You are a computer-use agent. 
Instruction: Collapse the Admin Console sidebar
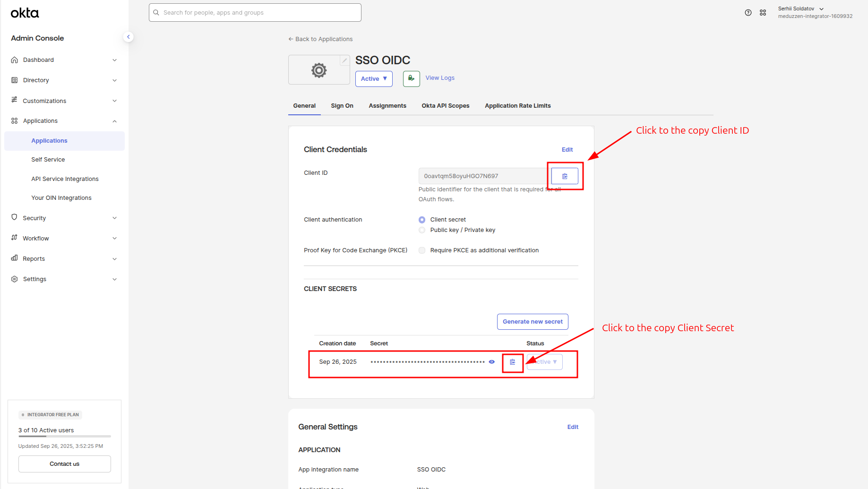(x=128, y=37)
